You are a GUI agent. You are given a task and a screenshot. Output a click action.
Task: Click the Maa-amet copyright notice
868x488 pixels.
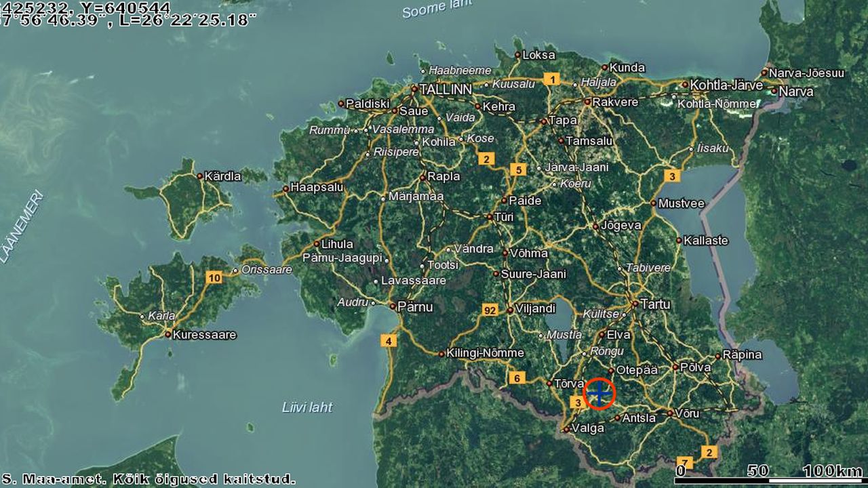[148, 479]
